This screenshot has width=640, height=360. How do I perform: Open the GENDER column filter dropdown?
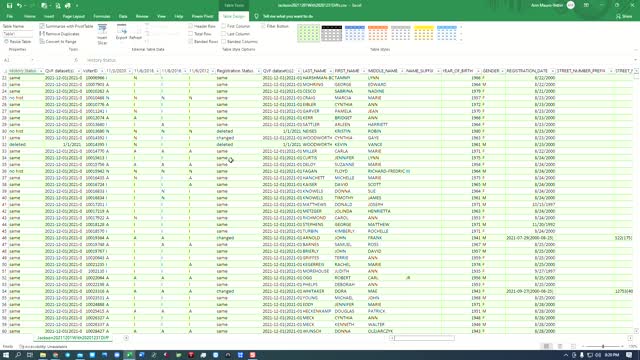click(502, 71)
